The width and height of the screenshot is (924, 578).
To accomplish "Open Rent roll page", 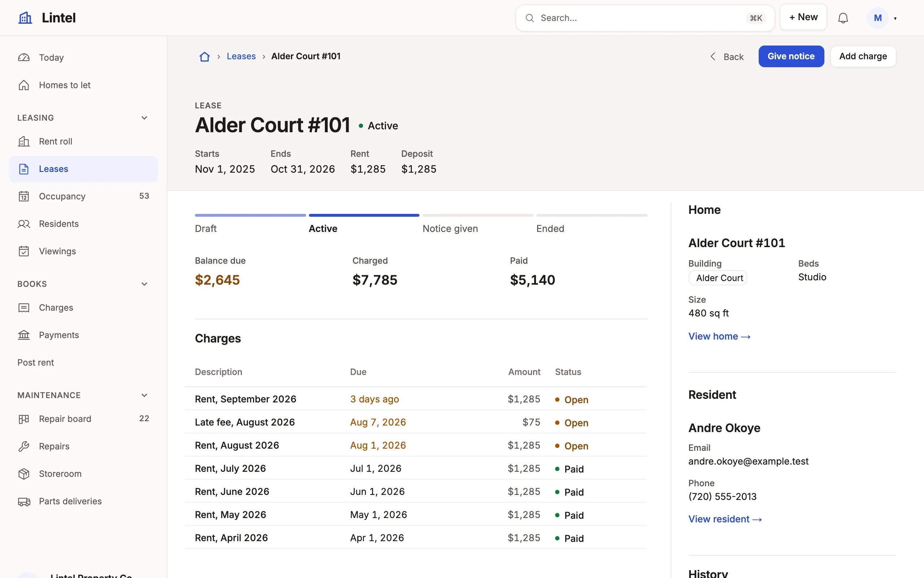I will point(83,142).
